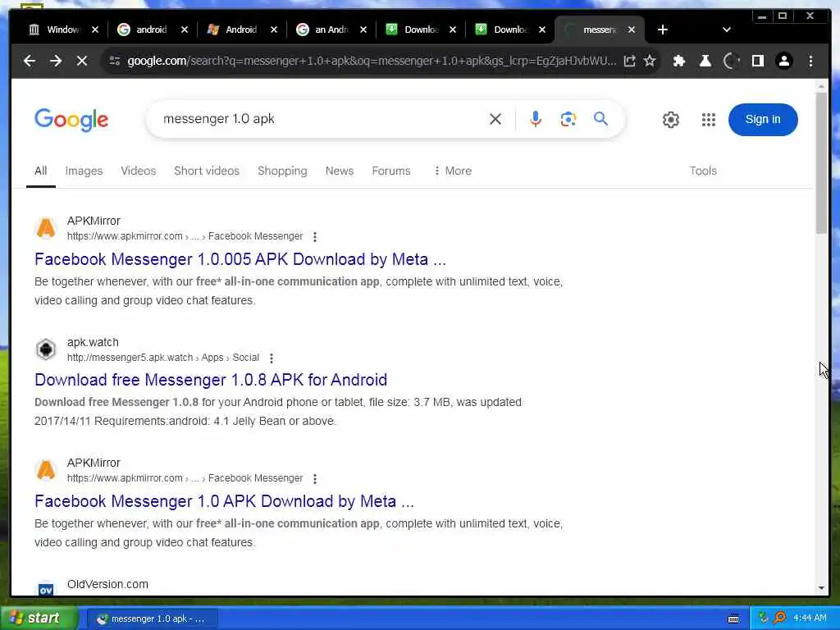Click the keyboard icon in the taskbar

(733, 619)
